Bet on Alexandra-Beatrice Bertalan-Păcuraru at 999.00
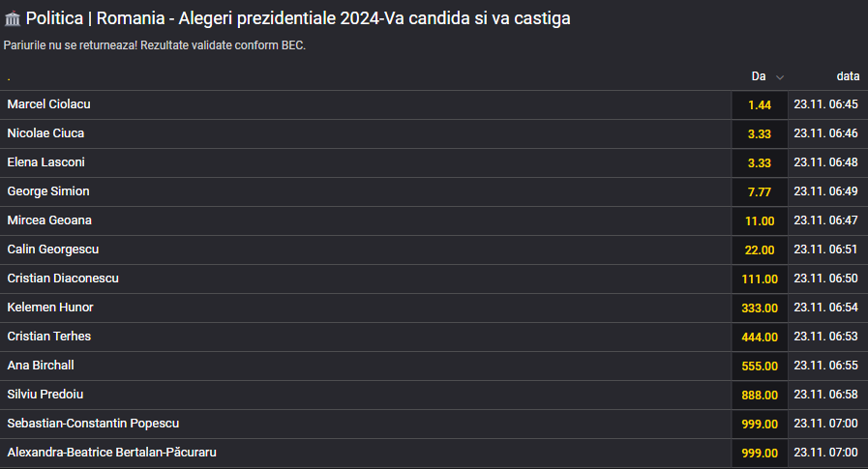This screenshot has width=868, height=469. click(760, 453)
